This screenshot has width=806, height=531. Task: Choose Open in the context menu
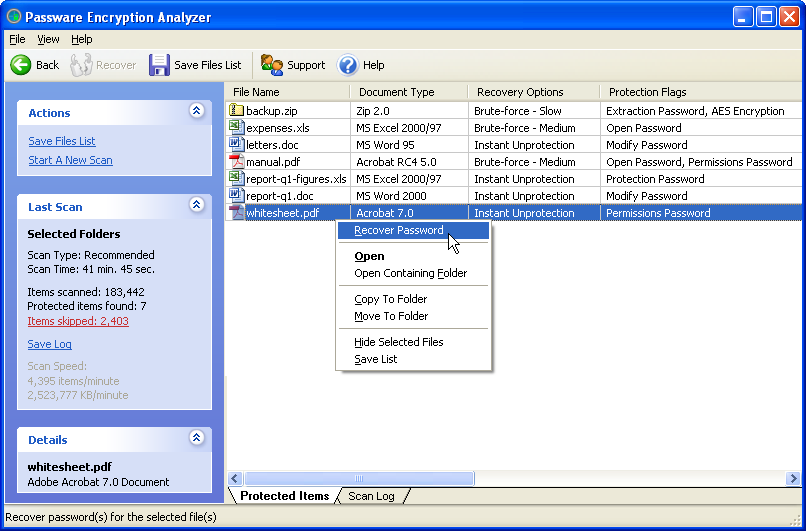click(413, 256)
